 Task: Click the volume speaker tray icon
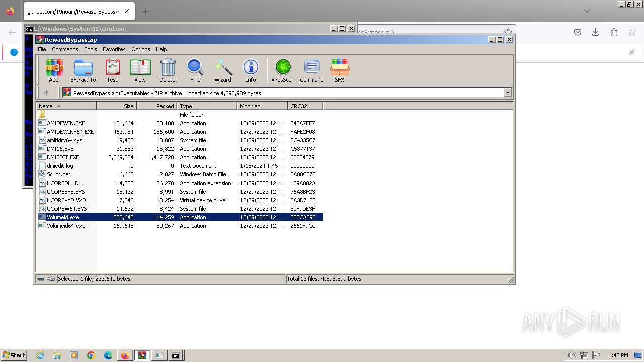coord(572,355)
